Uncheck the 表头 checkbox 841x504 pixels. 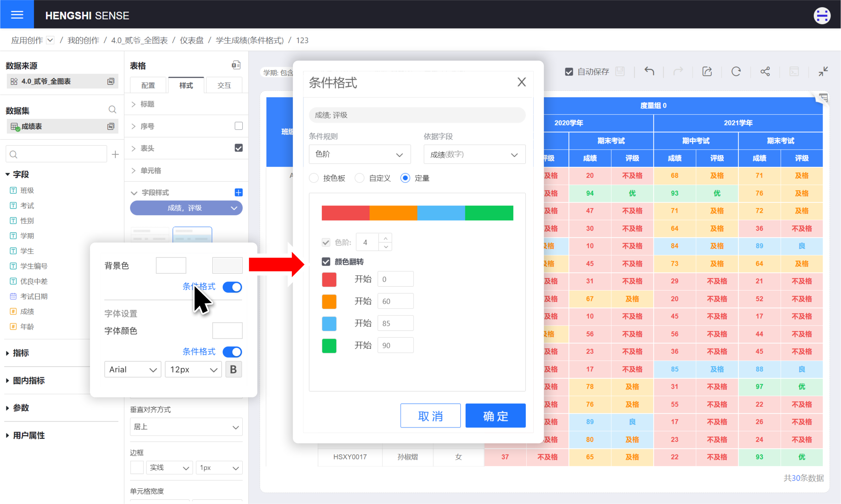(x=239, y=148)
